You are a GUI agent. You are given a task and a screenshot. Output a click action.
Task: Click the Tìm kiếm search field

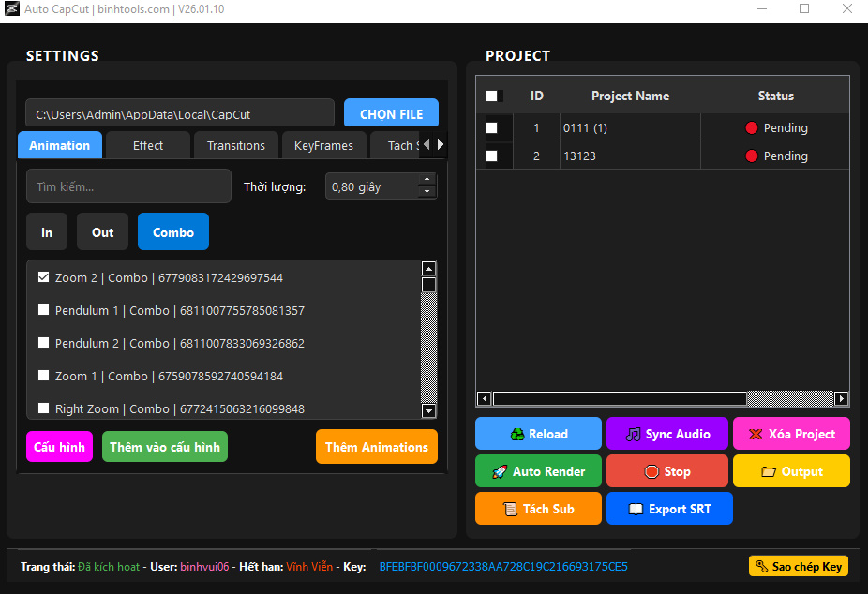click(x=128, y=186)
